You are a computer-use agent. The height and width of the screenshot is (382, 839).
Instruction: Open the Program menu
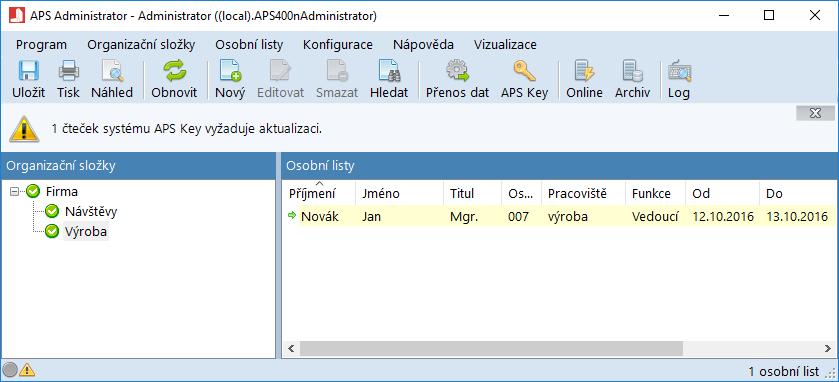(41, 45)
